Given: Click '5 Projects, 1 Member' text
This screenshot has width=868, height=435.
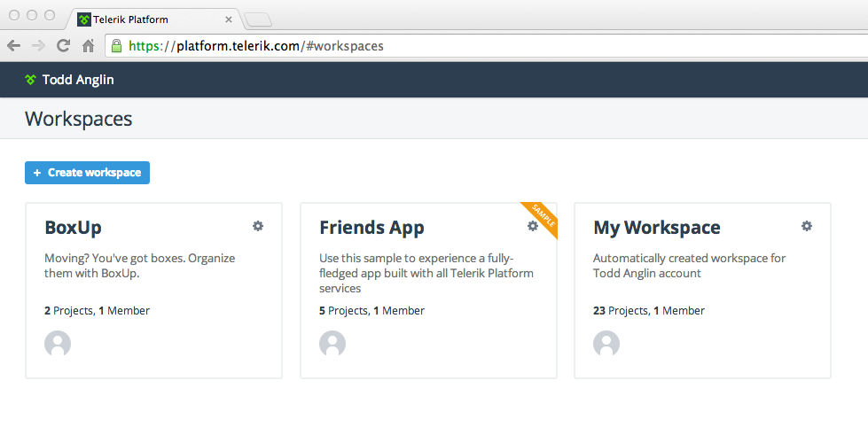Looking at the screenshot, I should click(371, 310).
